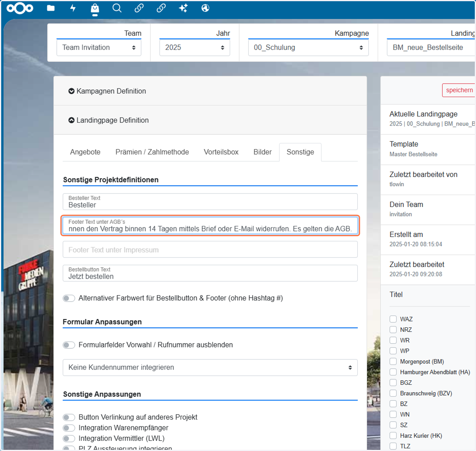
Task: Open the Team Invitation dropdown
Action: click(99, 48)
